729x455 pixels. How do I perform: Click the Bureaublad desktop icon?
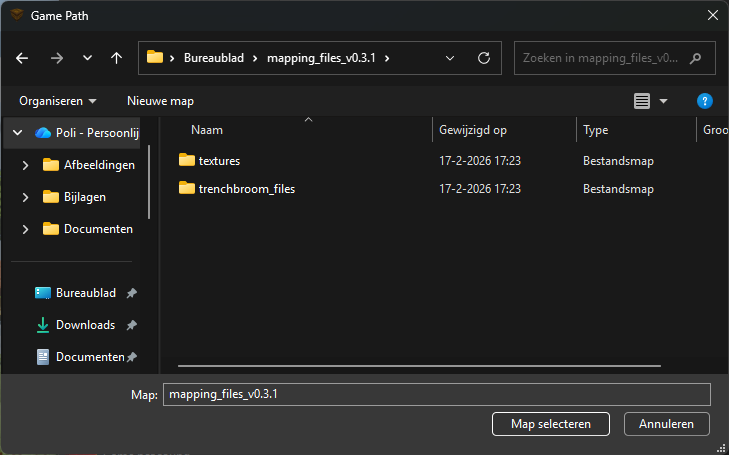43,293
